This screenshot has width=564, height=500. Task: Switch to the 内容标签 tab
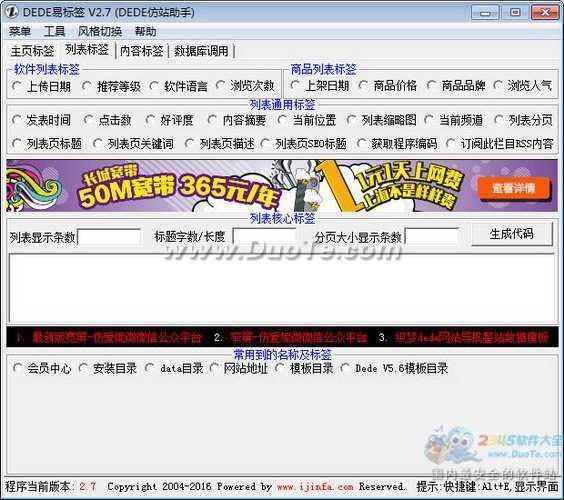pos(141,51)
